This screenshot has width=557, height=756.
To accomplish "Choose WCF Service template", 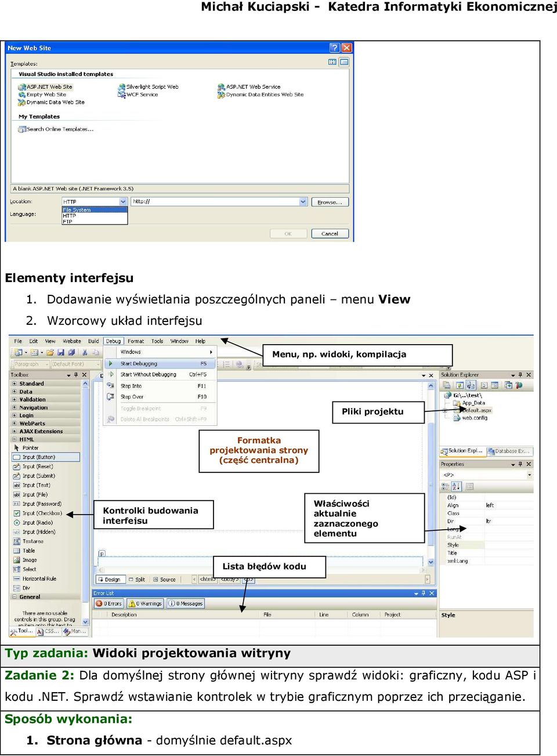I will click(x=138, y=95).
